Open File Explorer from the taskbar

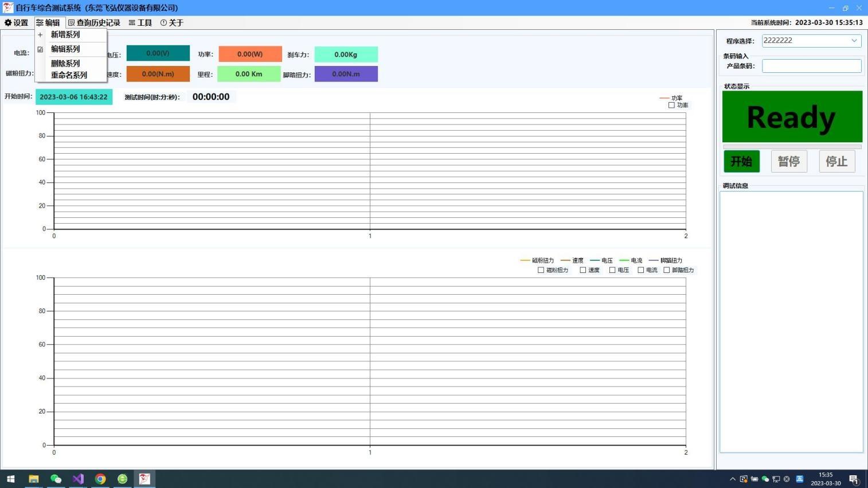pyautogui.click(x=33, y=479)
